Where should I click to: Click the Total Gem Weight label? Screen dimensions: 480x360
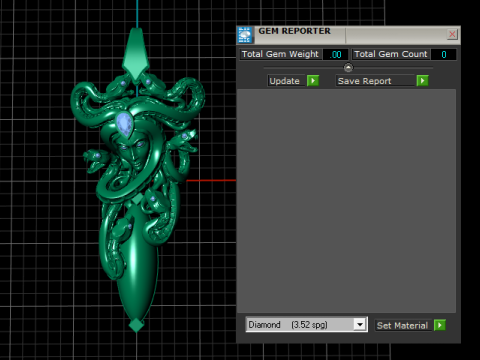[280, 54]
